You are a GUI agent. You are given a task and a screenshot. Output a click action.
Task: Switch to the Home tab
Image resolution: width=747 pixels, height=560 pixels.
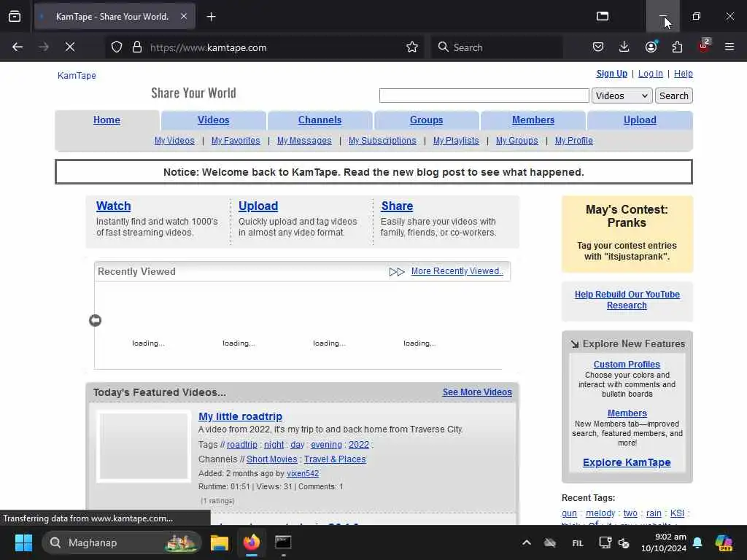pos(107,120)
